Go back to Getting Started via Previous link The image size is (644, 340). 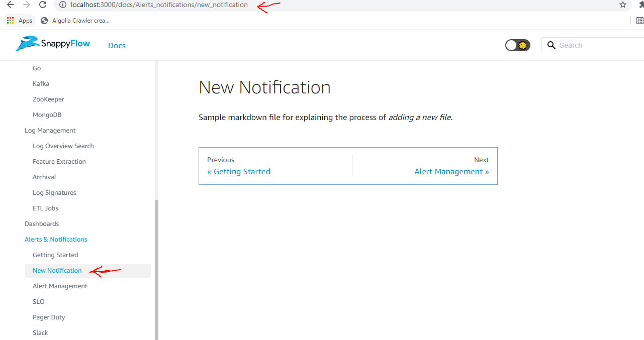pos(239,171)
